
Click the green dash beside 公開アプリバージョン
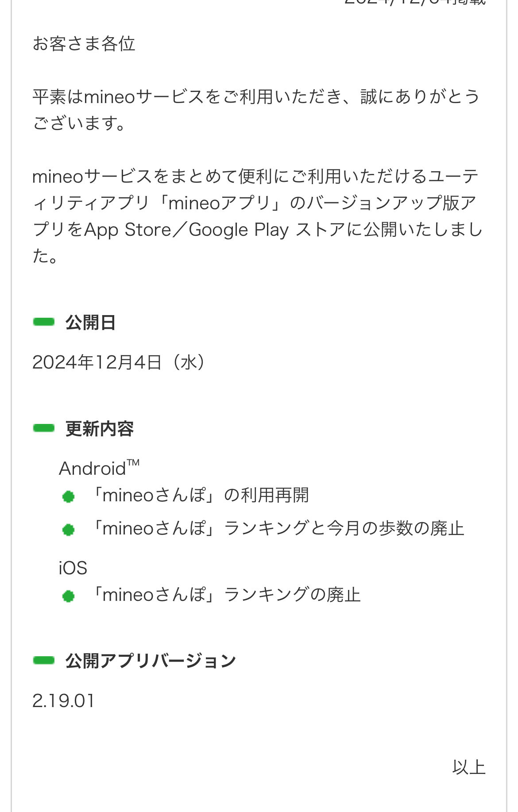coord(44,660)
